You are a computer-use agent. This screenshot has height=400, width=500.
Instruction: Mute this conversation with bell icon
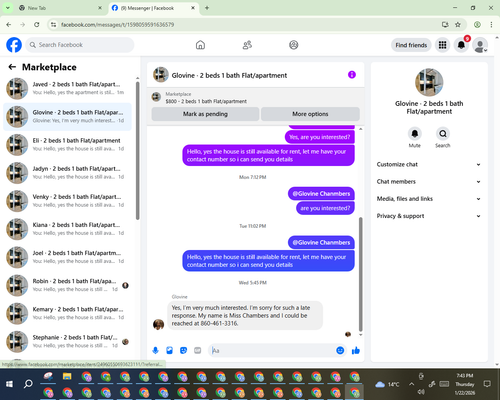[x=415, y=134]
